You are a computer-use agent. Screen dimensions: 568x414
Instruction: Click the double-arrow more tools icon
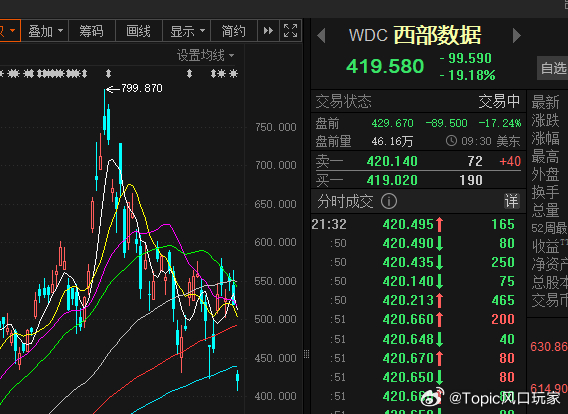(x=268, y=31)
